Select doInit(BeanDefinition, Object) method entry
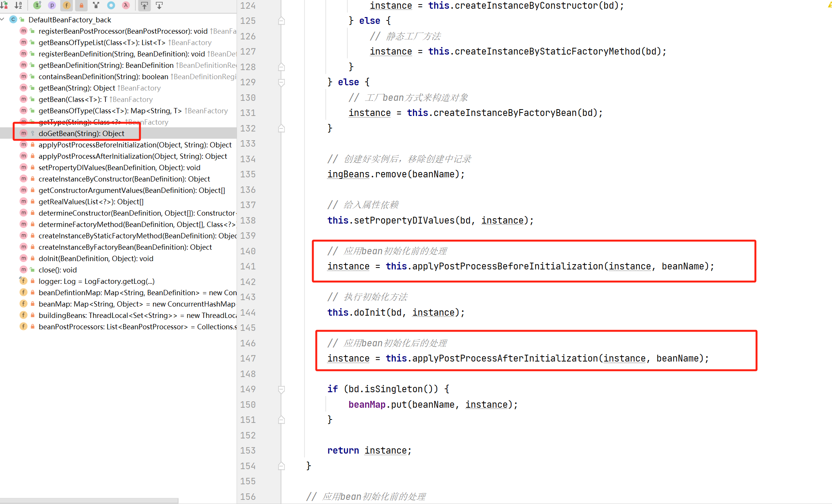This screenshot has width=832, height=504. (x=96, y=258)
